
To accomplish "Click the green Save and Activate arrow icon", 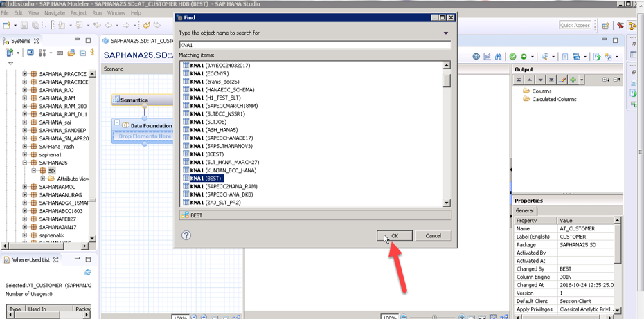I will point(524,57).
